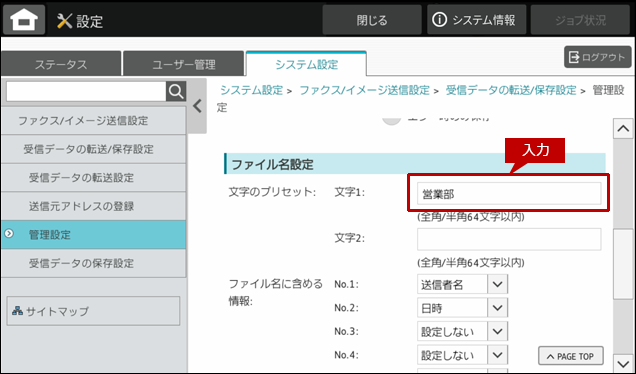Screen dimensions: 636x374
Task: Open 受信データの転送/保存設定 in the sidebar
Action: click(x=93, y=149)
